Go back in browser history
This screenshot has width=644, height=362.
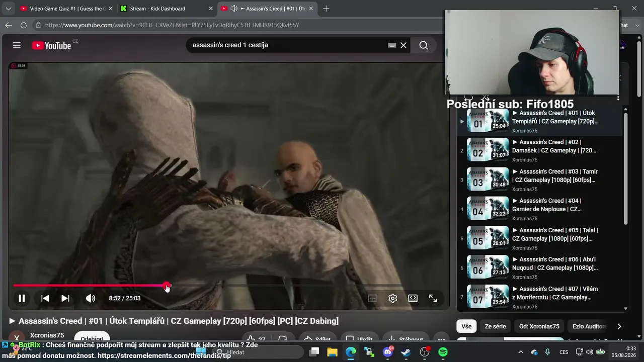9,25
